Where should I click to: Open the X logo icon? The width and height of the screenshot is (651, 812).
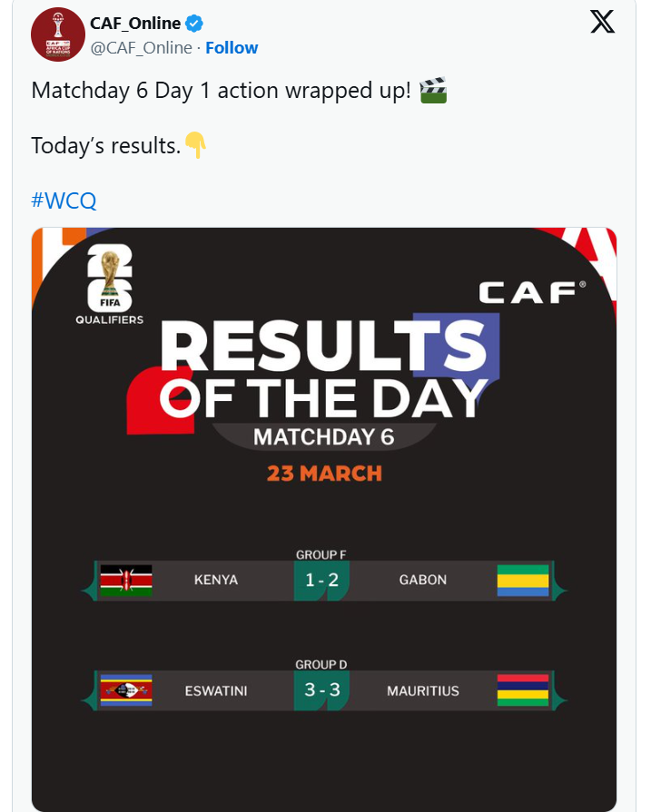[x=602, y=22]
